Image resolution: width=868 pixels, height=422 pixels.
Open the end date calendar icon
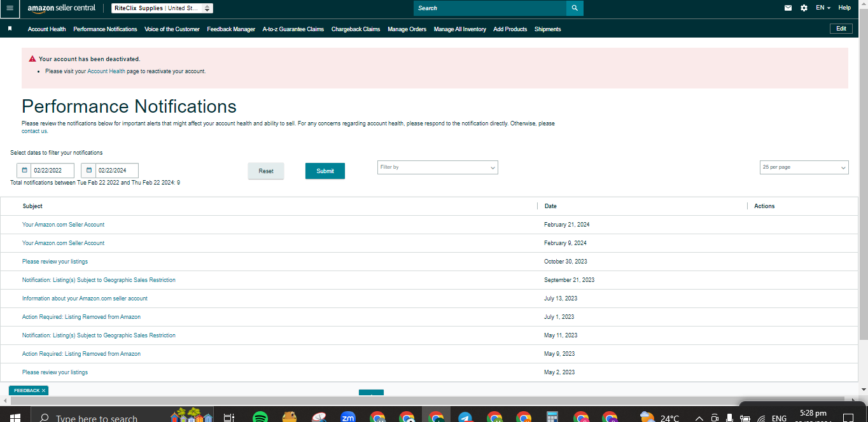[x=88, y=171]
